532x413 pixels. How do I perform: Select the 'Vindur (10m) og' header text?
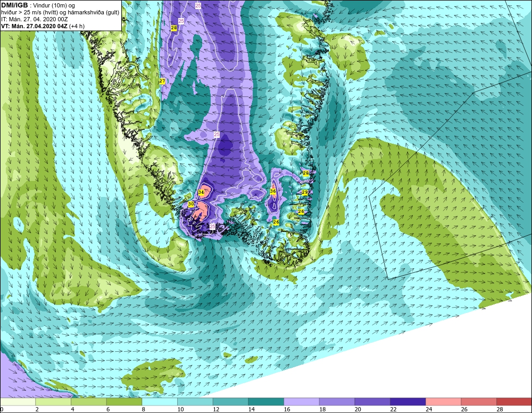(55, 6)
